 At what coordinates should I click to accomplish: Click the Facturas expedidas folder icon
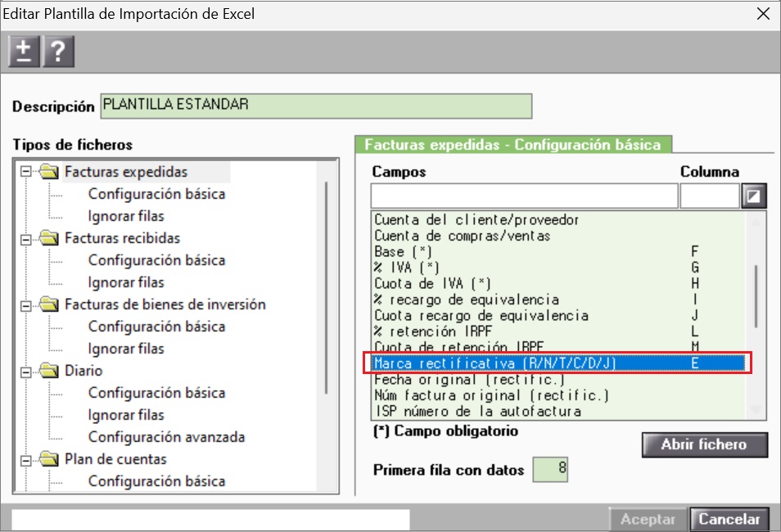(x=49, y=172)
